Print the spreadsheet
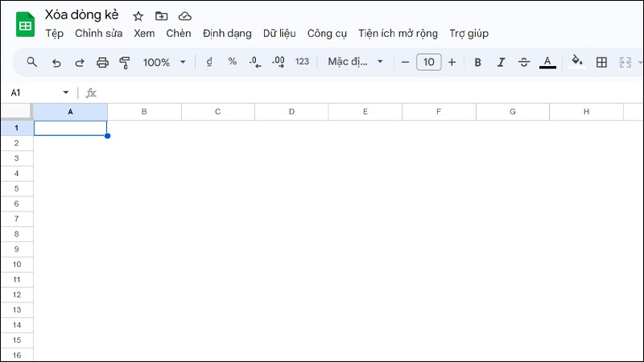The height and width of the screenshot is (362, 644). coord(102,63)
